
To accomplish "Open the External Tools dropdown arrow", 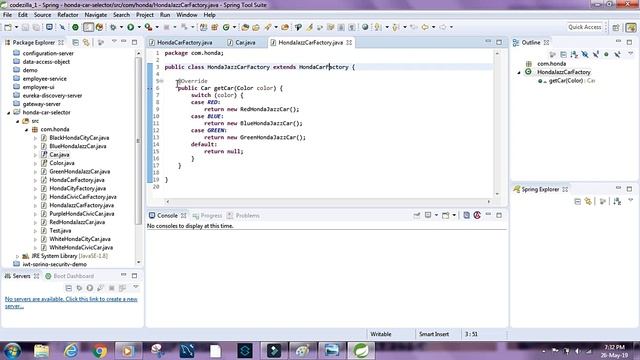I will coord(157,27).
